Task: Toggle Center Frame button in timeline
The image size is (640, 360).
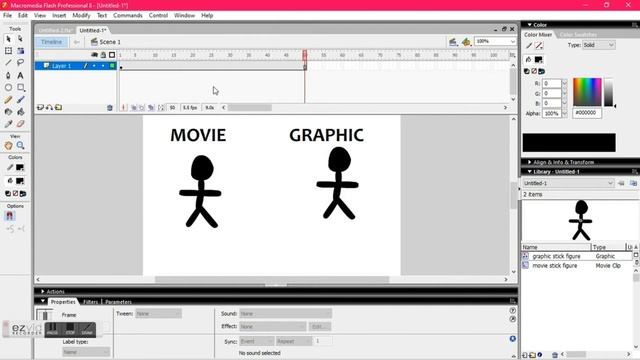Action: click(124, 108)
